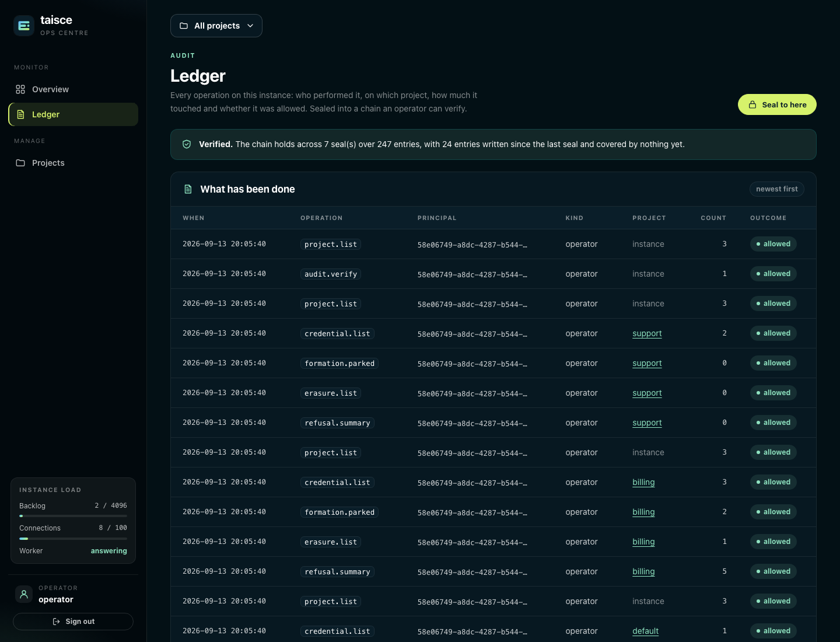Click the INSTANCE LOAD panel title
The image size is (840, 642).
50,490
